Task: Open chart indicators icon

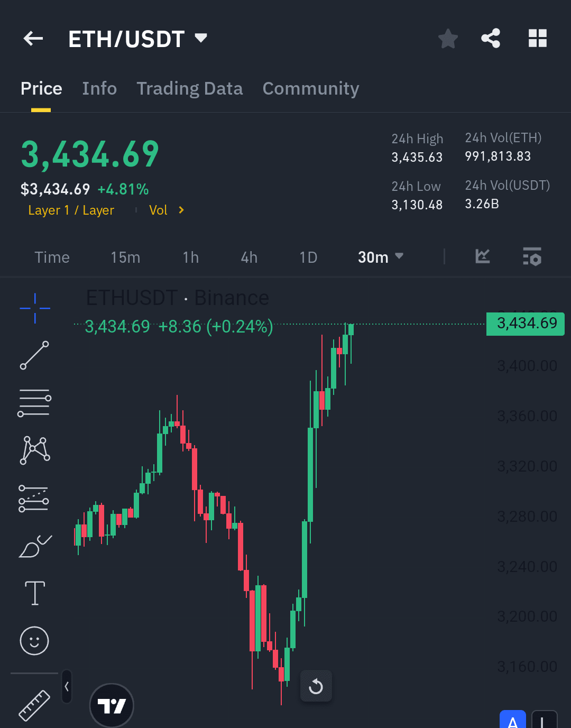Action: 483,256
